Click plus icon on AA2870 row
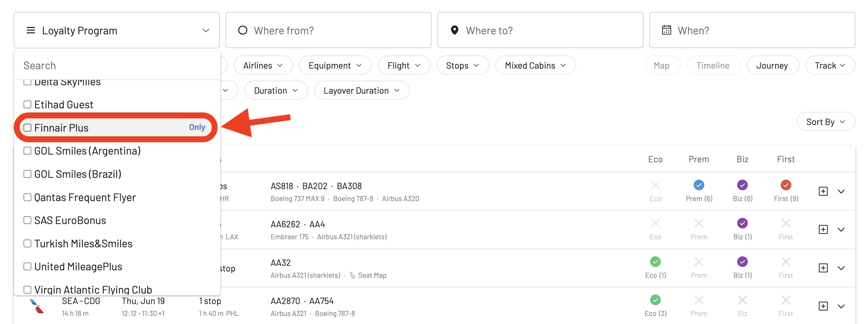The image size is (868, 324). pyautogui.click(x=823, y=306)
